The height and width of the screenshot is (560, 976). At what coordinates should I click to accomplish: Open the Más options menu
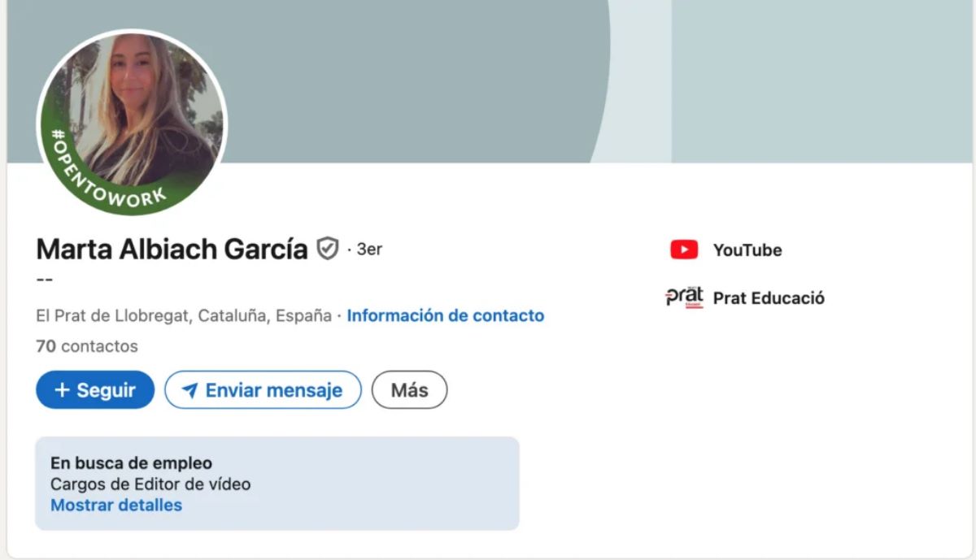409,390
